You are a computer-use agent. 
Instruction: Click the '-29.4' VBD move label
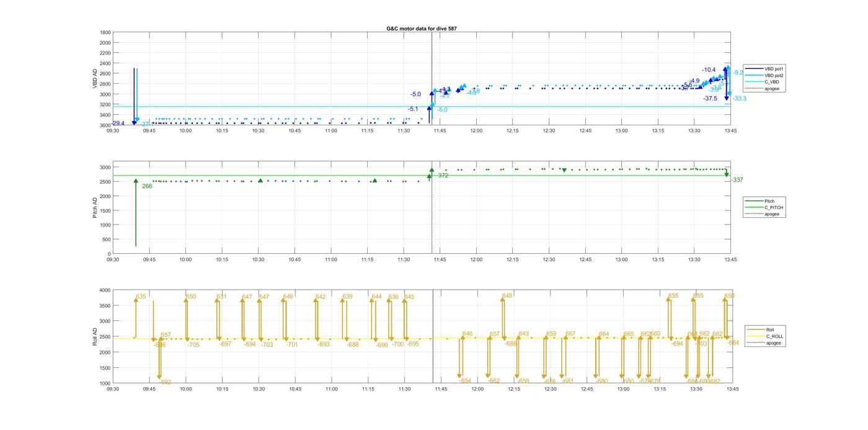pos(117,123)
